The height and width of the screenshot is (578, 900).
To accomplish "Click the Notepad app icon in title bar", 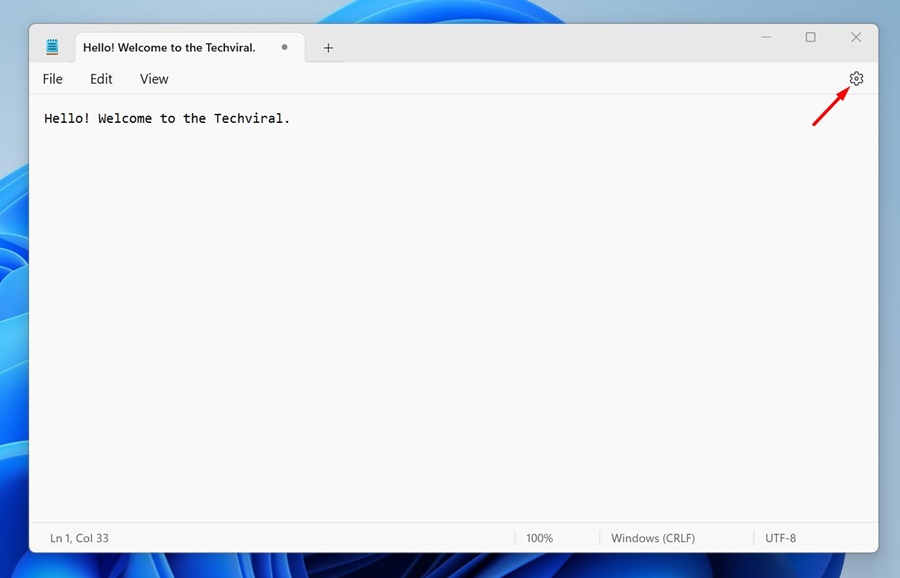I will (52, 47).
